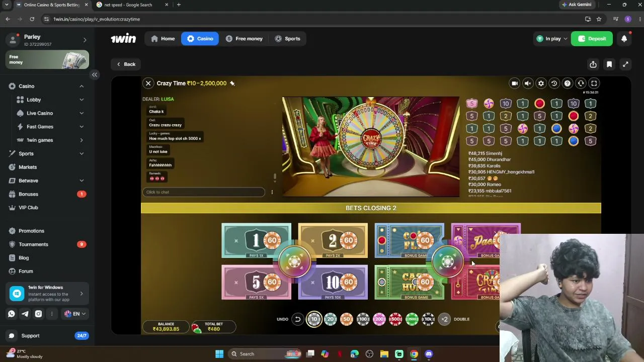Open the Tournaments page

coord(47,244)
